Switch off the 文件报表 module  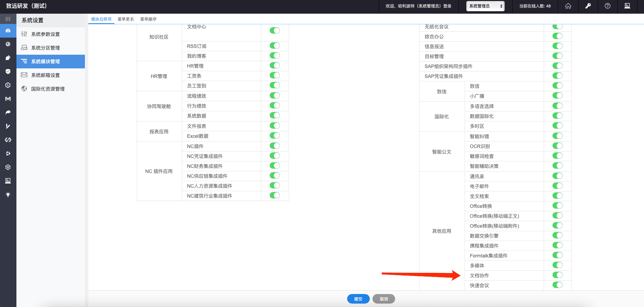click(275, 125)
